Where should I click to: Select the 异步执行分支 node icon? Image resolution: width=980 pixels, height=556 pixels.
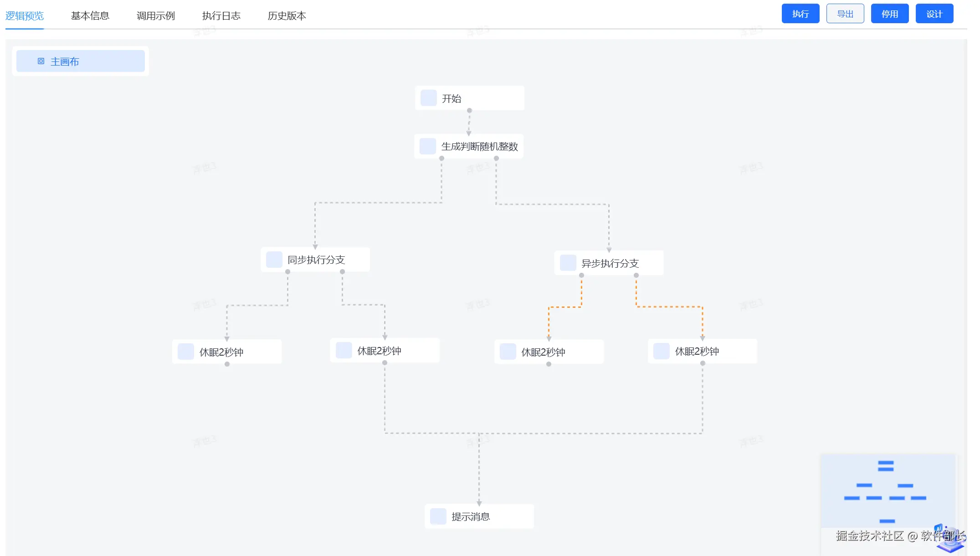point(568,263)
